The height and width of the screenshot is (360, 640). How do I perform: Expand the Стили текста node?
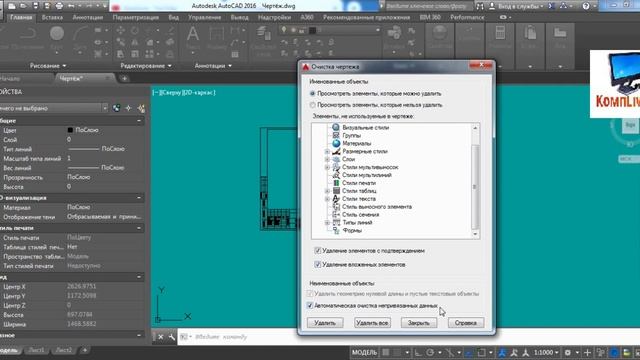(327, 199)
